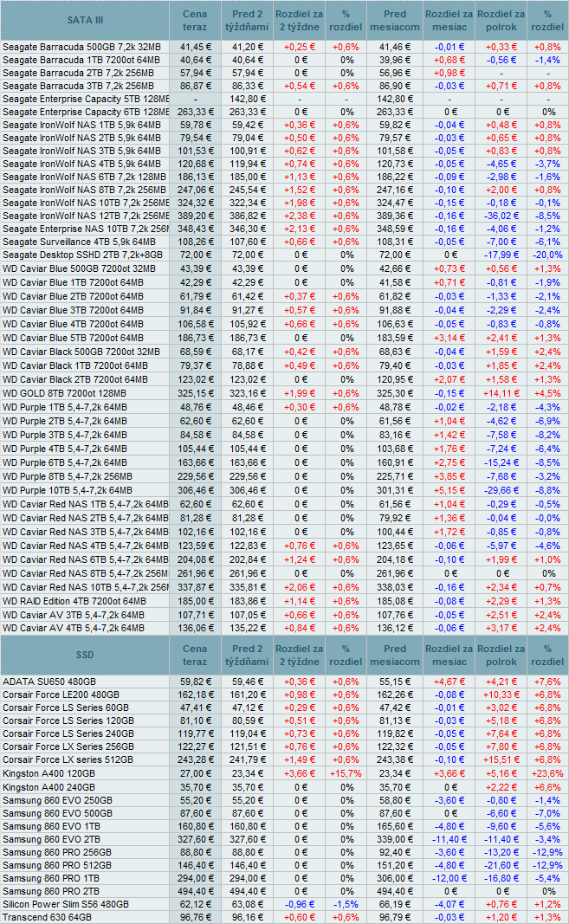Click 'Silicon Power Slim S56 480GB' row name
This screenshot has width=569, height=924.
[66, 904]
